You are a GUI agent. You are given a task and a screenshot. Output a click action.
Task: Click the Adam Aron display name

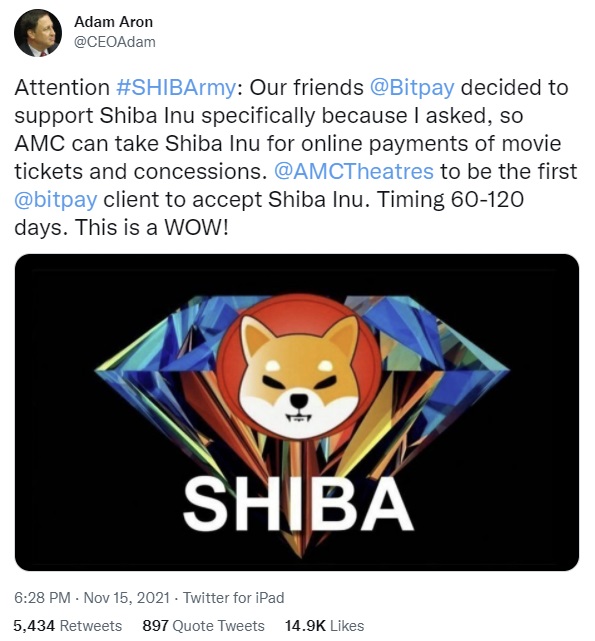113,22
